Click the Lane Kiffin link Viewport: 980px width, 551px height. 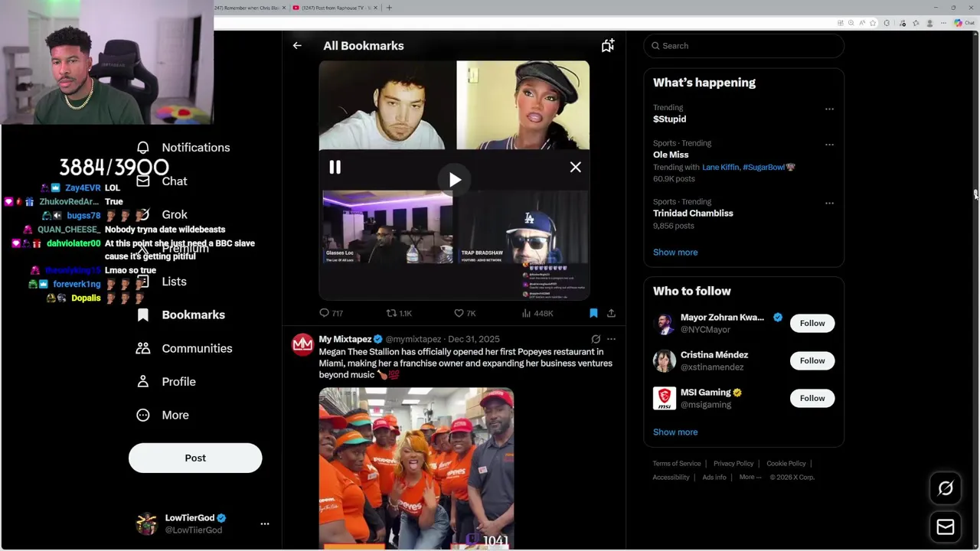(720, 167)
